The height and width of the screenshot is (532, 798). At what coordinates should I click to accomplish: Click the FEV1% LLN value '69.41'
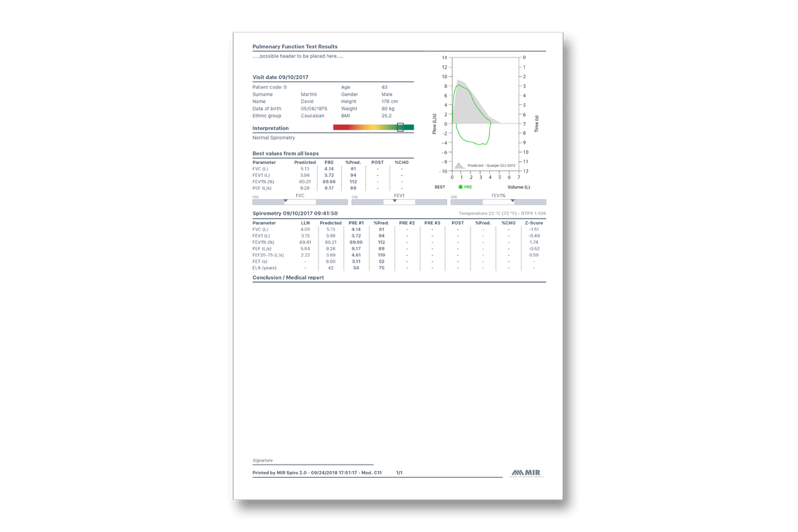pos(305,242)
